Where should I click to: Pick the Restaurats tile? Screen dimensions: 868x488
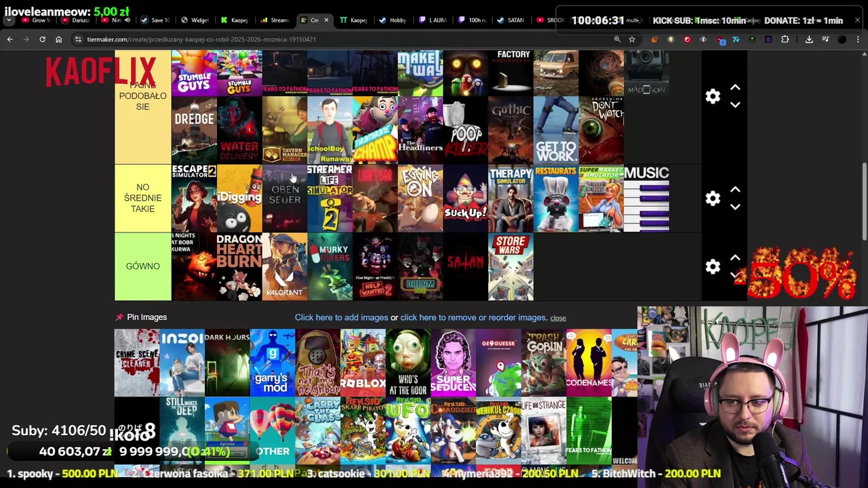(556, 198)
